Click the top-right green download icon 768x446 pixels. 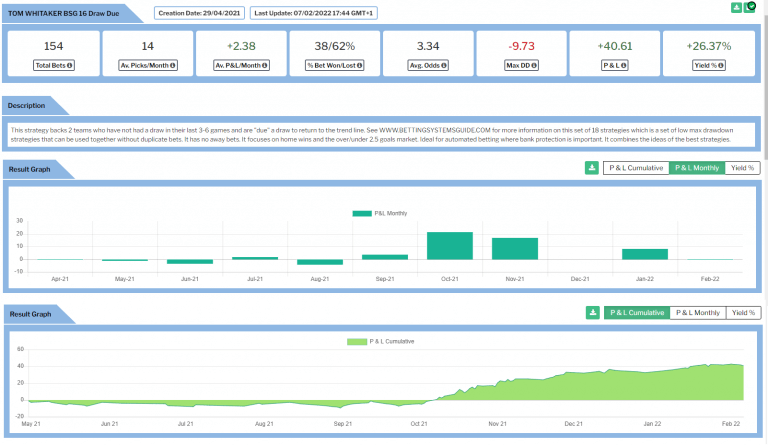(736, 8)
